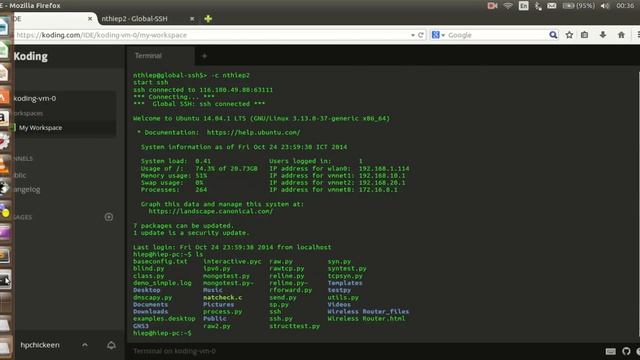Open a new Firefox tab
The image size is (640, 360).
coord(208,19)
